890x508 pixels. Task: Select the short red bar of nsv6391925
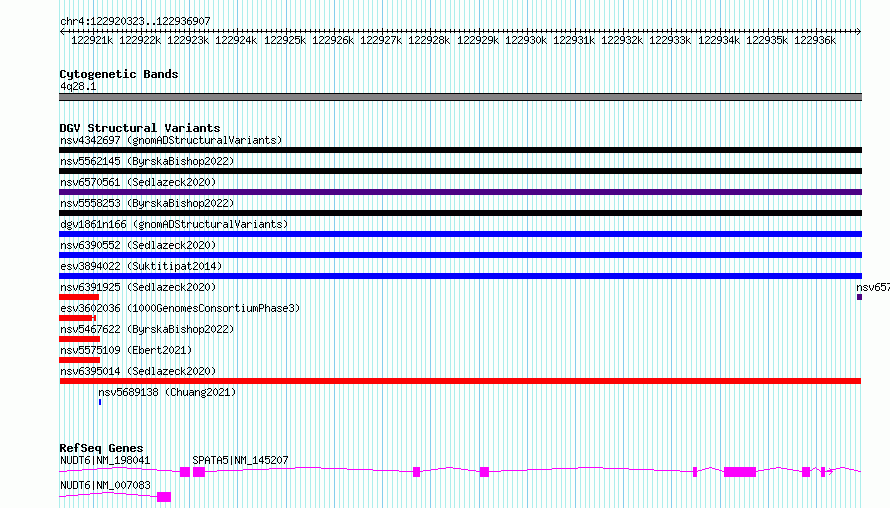point(79,297)
